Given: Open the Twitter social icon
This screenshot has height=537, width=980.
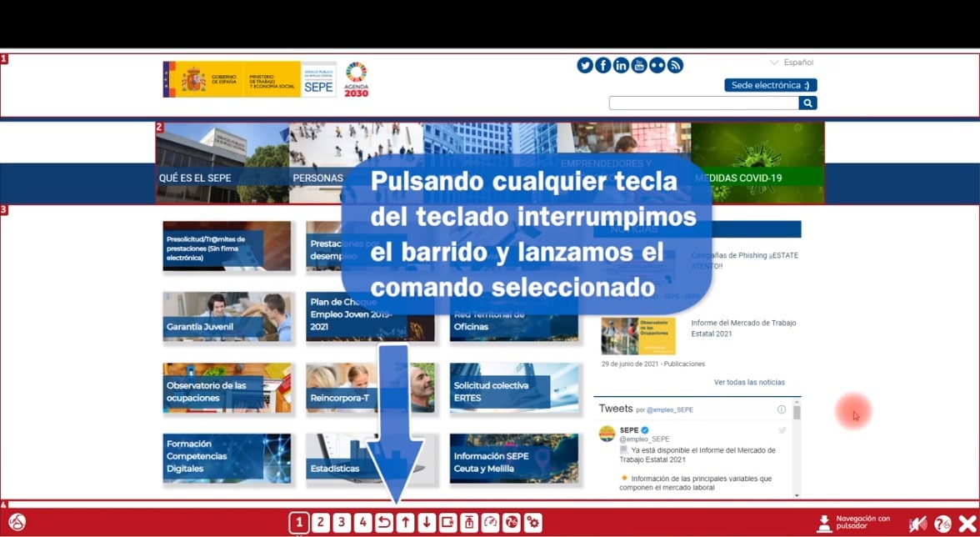Looking at the screenshot, I should 585,65.
